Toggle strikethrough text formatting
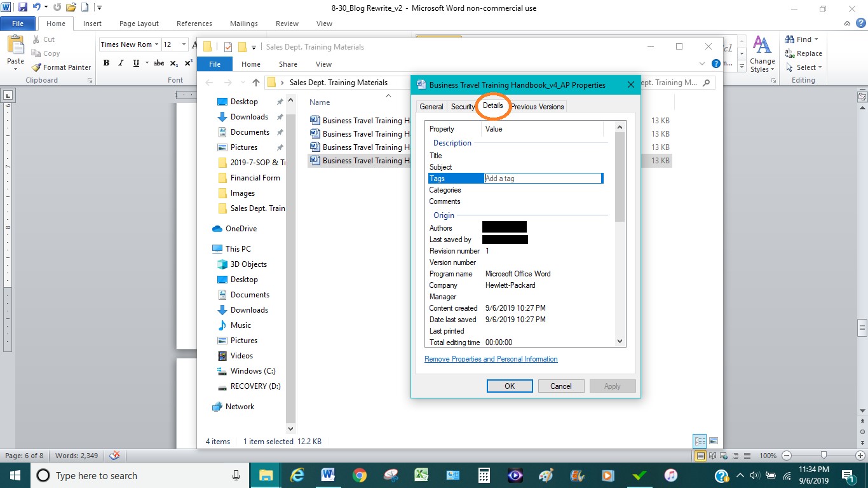The width and height of the screenshot is (868, 488). pyautogui.click(x=159, y=63)
